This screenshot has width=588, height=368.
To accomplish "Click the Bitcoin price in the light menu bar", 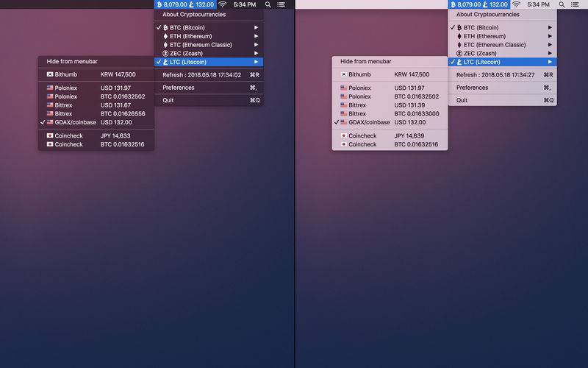I will (466, 4).
